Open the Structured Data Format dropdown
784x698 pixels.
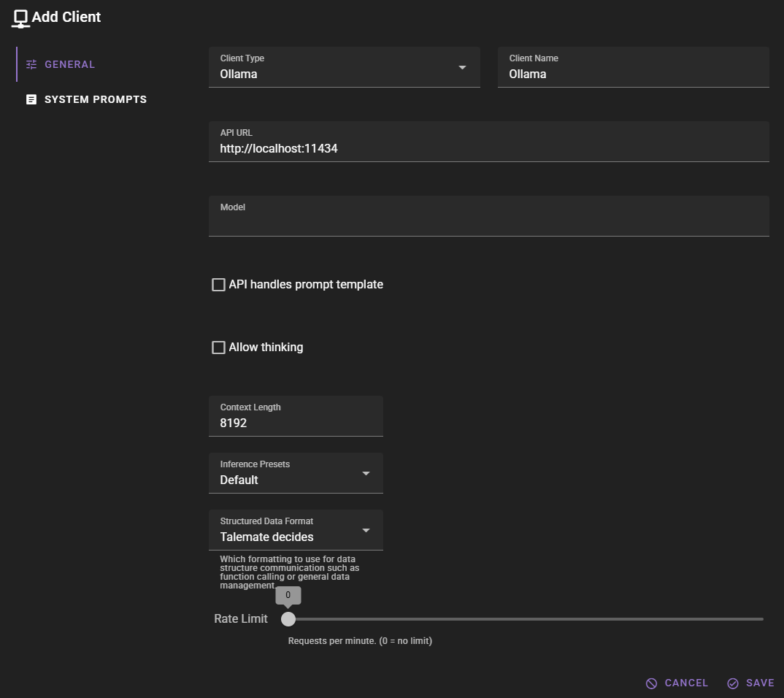[x=296, y=530]
